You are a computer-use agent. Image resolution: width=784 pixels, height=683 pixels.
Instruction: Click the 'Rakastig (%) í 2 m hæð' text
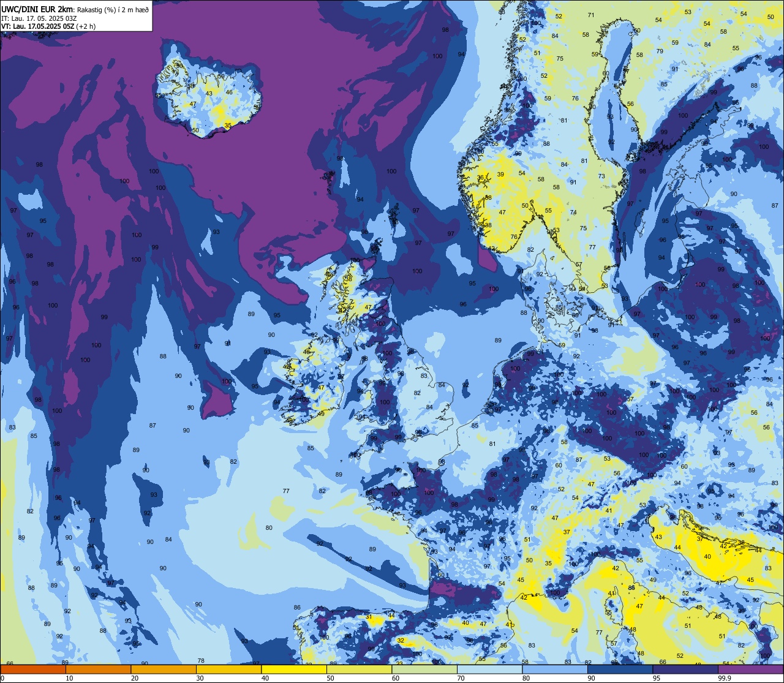(x=113, y=9)
